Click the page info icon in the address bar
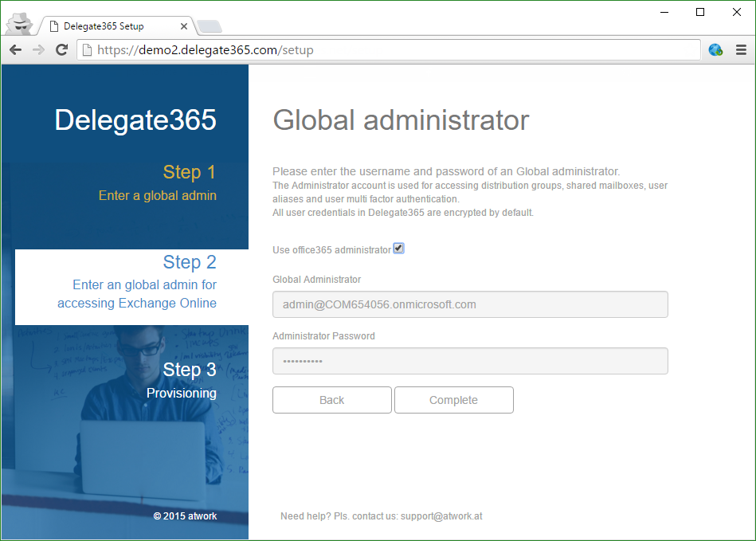 (x=88, y=49)
